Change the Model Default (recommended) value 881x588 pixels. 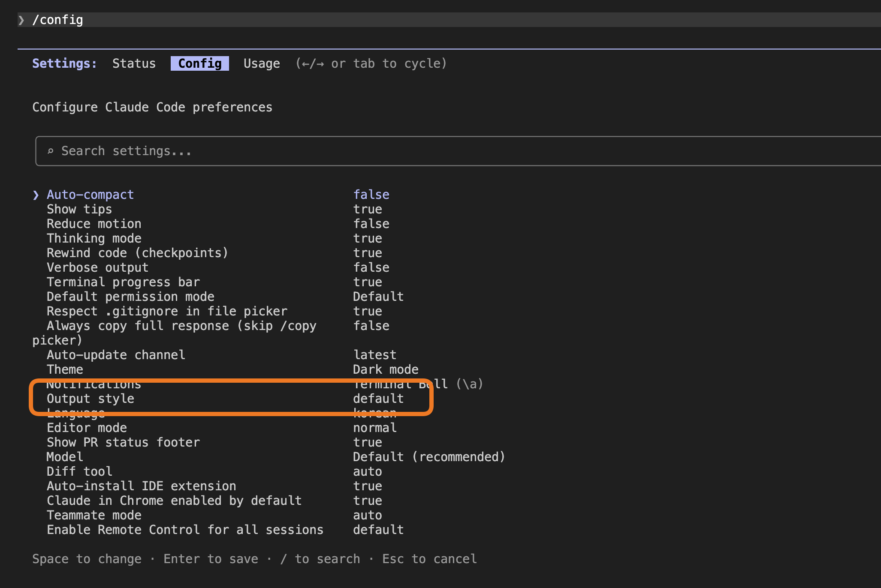tap(429, 457)
